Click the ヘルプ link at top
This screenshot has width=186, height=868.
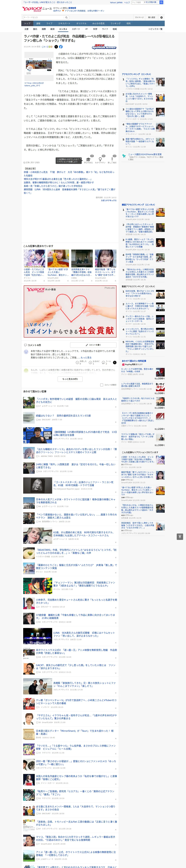[127, 2]
